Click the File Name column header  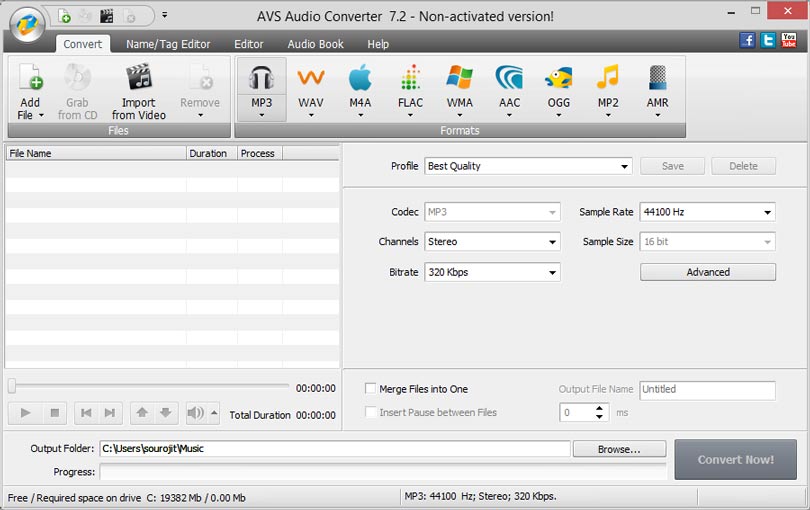pyautogui.click(x=96, y=153)
